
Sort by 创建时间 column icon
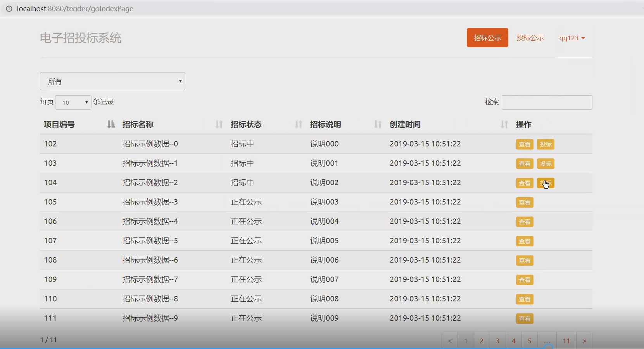pos(504,124)
